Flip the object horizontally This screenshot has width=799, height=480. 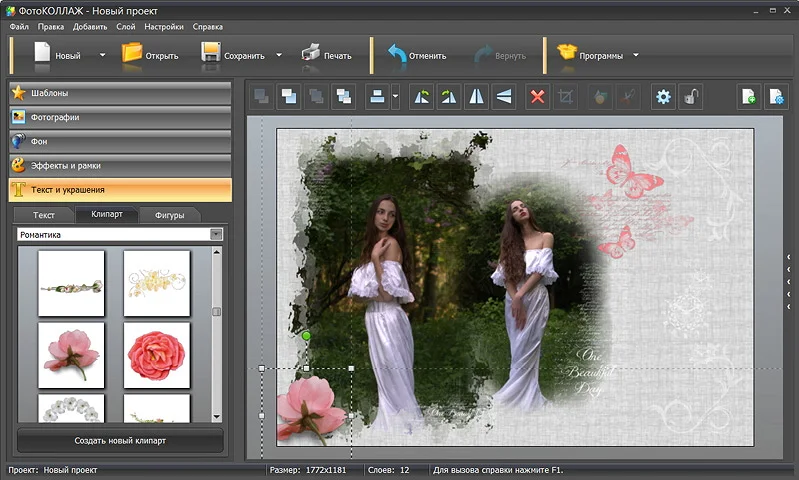pyautogui.click(x=476, y=97)
